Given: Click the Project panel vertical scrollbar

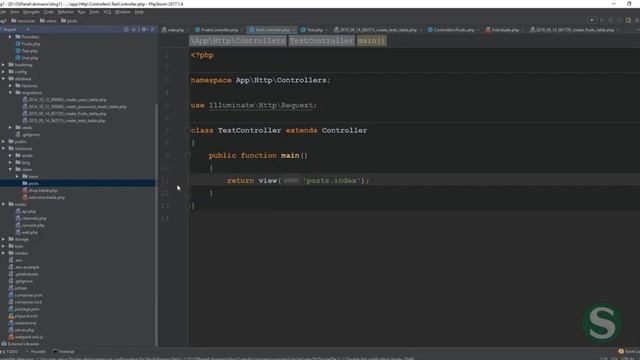Looking at the screenshot, I should (x=156, y=224).
